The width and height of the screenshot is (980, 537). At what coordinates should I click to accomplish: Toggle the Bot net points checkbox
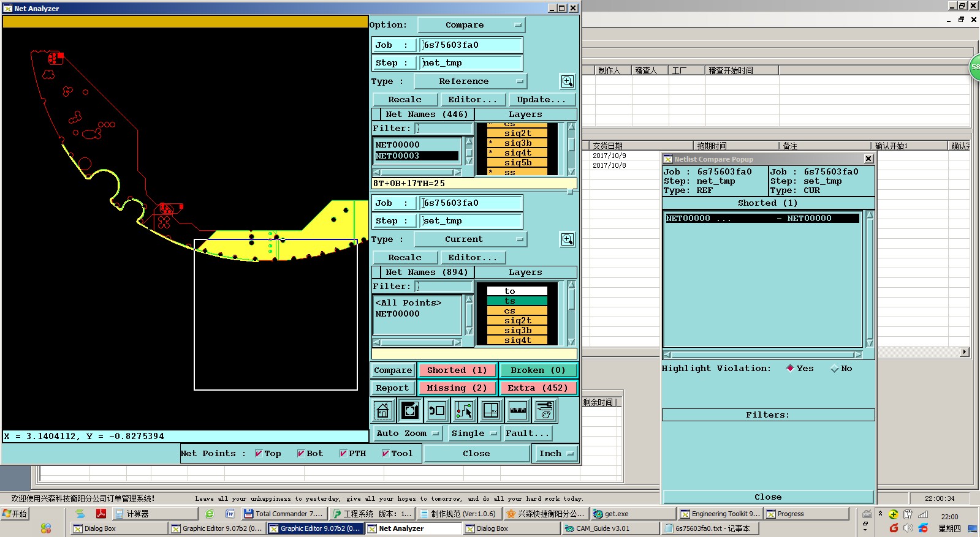coord(301,454)
